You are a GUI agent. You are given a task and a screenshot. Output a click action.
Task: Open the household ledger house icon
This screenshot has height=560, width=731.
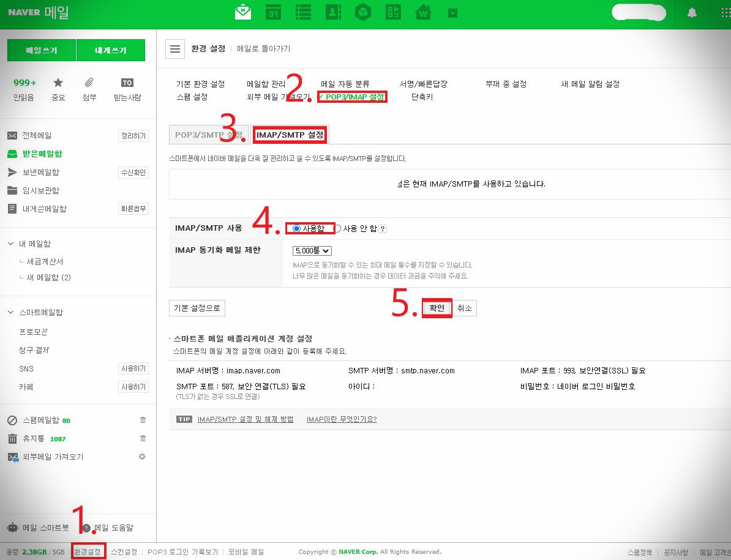point(423,12)
